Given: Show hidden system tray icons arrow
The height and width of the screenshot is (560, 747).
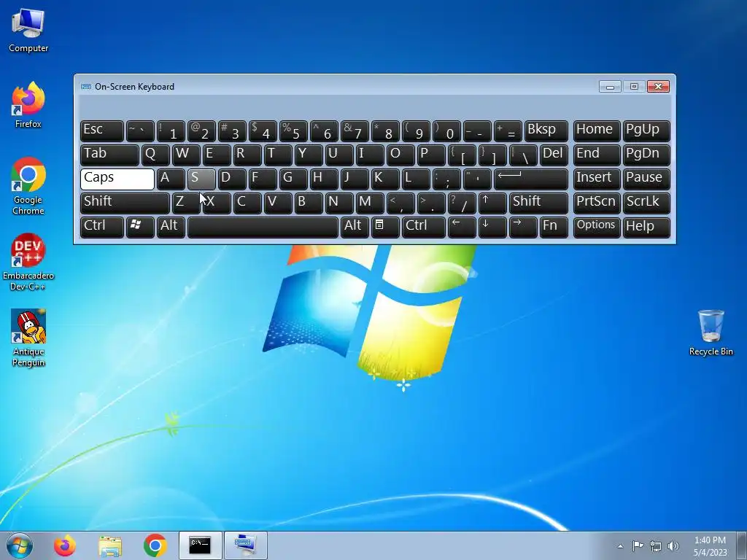Looking at the screenshot, I should coord(620,546).
